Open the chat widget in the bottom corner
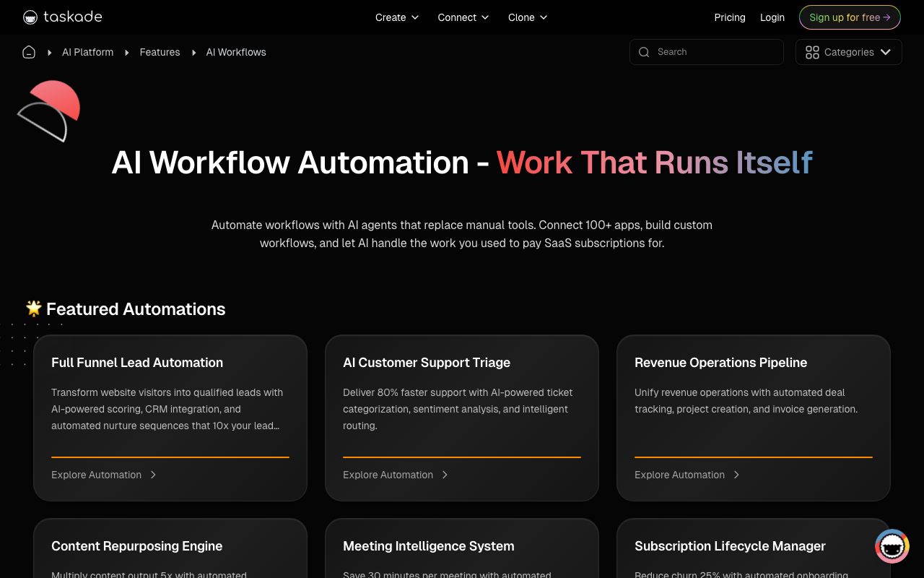This screenshot has width=924, height=578. click(892, 546)
